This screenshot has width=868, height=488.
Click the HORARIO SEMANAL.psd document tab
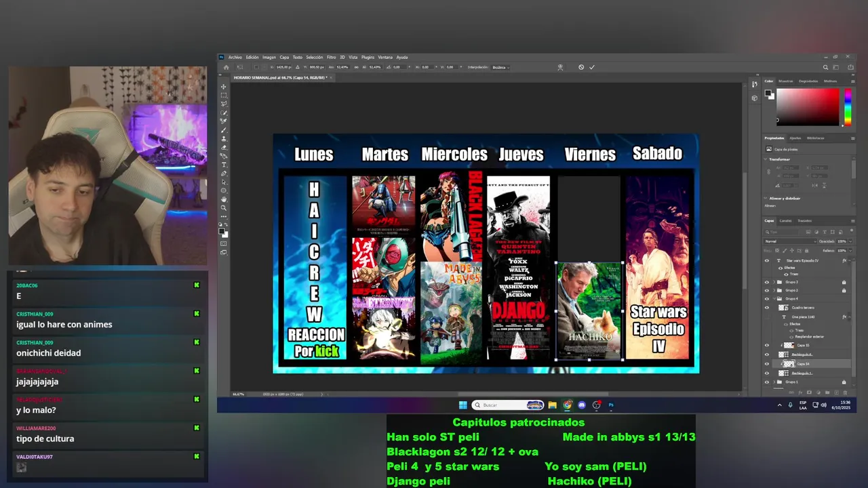(279, 77)
